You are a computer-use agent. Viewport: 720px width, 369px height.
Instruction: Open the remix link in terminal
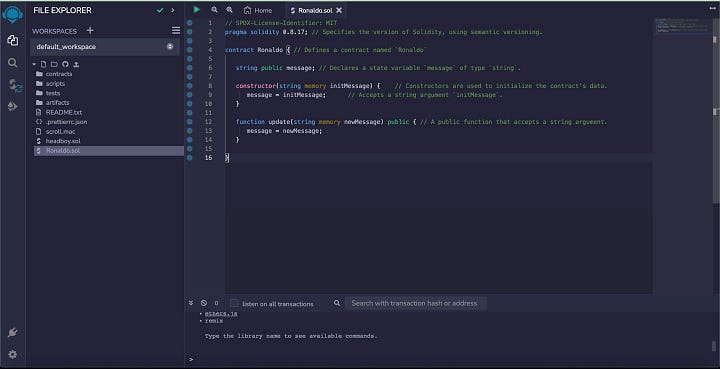tap(214, 321)
